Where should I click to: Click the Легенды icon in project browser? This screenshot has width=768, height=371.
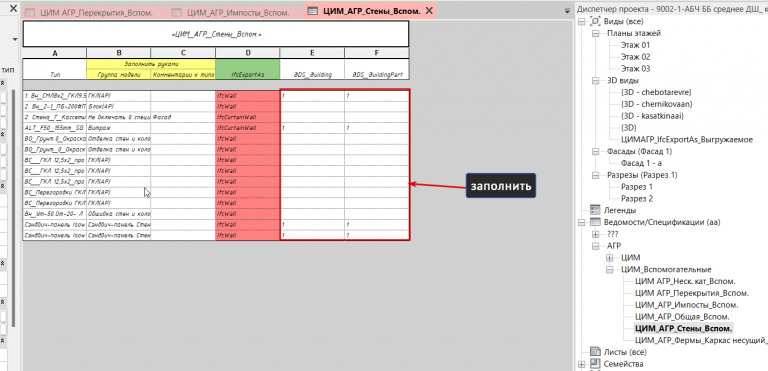tap(595, 210)
